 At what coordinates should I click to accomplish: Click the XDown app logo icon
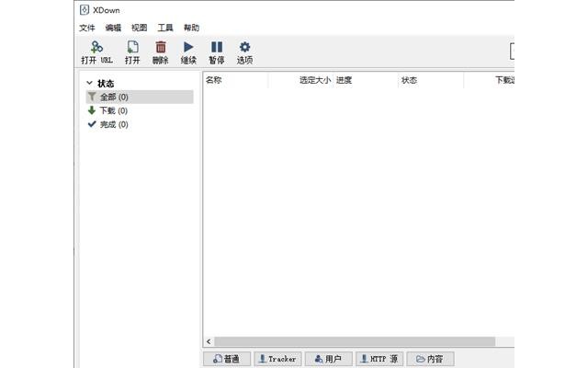coord(85,10)
